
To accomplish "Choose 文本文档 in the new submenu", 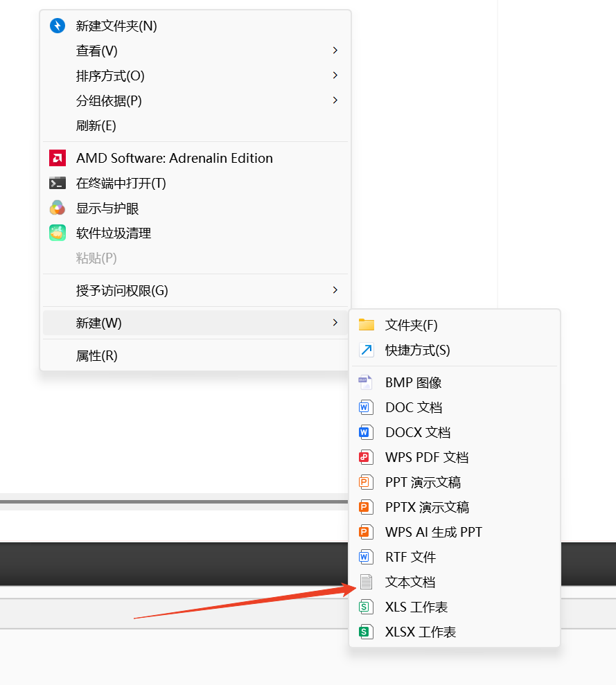I will click(x=455, y=582).
